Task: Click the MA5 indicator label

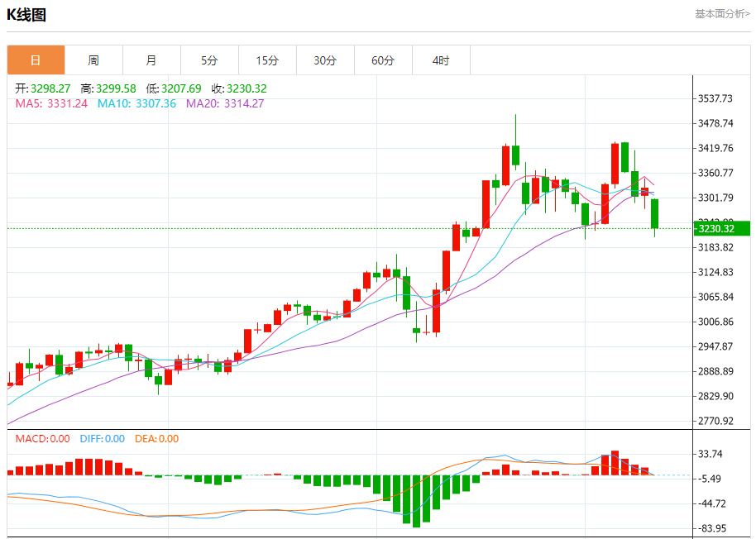Action: click(x=52, y=103)
